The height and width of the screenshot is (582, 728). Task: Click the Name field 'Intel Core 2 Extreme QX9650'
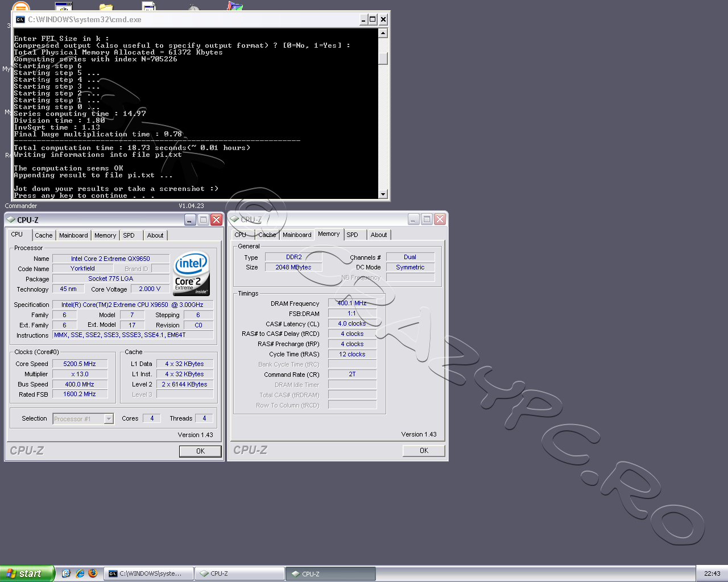point(110,259)
